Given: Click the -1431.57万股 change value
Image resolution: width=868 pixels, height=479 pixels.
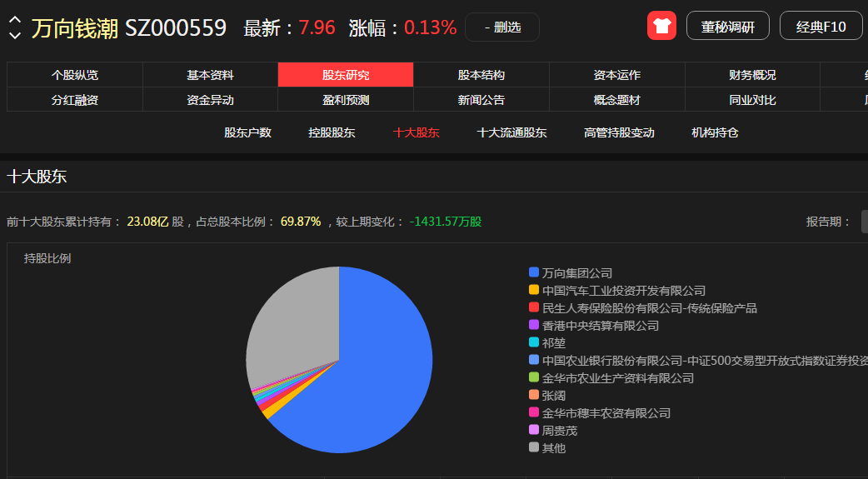Looking at the screenshot, I should coord(446,222).
